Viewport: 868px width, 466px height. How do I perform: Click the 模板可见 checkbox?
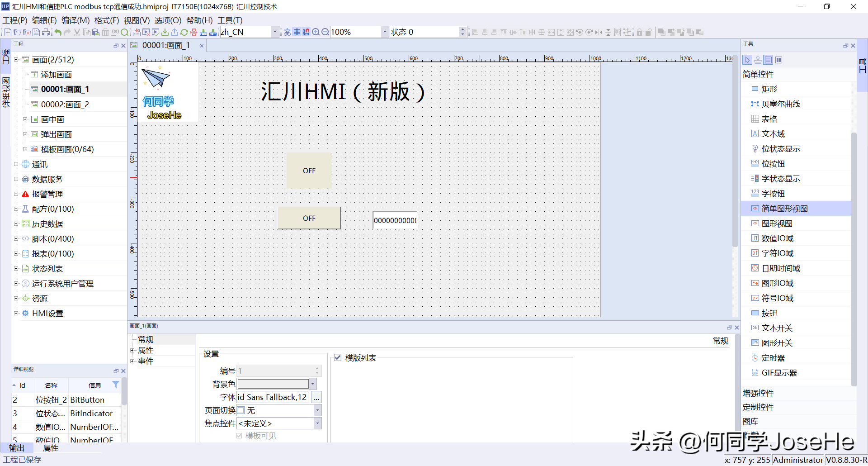239,436
